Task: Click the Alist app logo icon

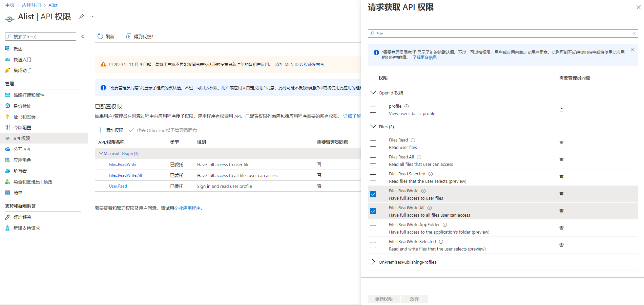Action: (x=10, y=19)
